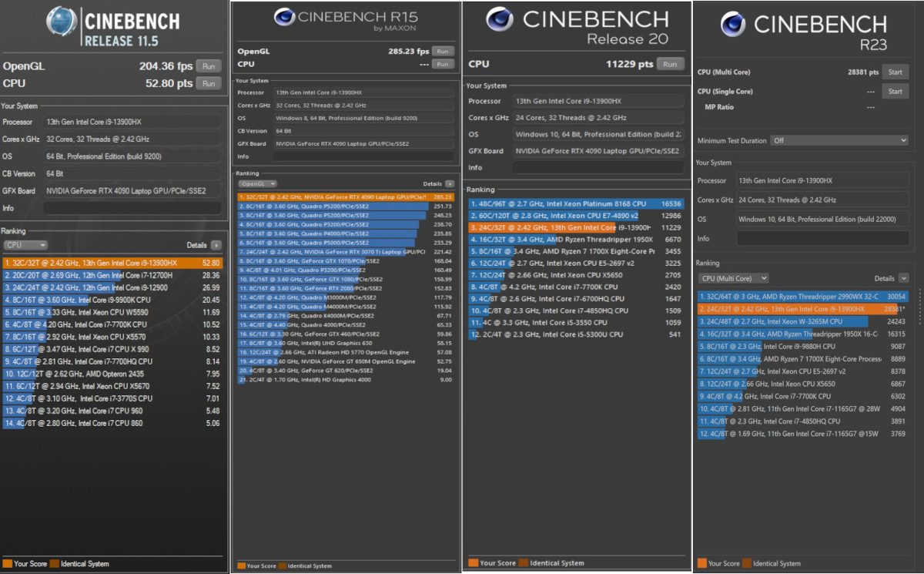Click the Cinebench Release 20 logo icon
924x574 pixels.
coord(500,19)
